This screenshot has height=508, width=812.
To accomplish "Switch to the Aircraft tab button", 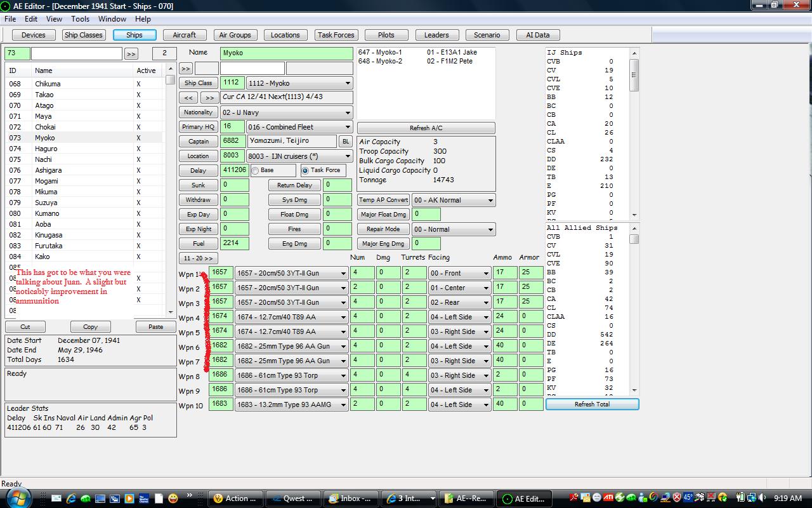I will click(x=185, y=35).
